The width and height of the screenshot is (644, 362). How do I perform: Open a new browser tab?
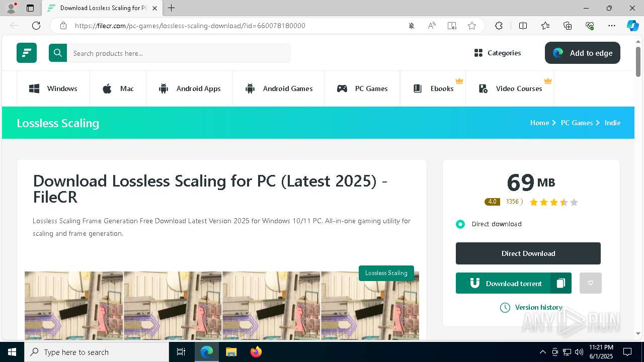(171, 8)
